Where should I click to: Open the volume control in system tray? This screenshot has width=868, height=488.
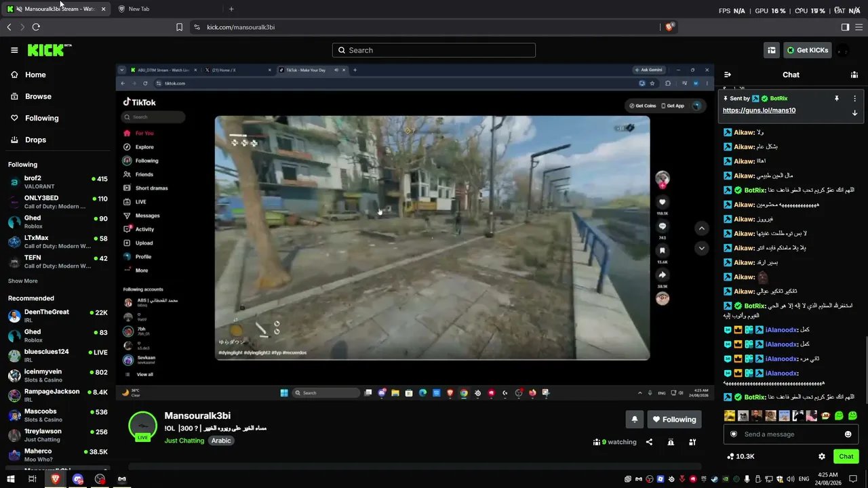point(791,479)
